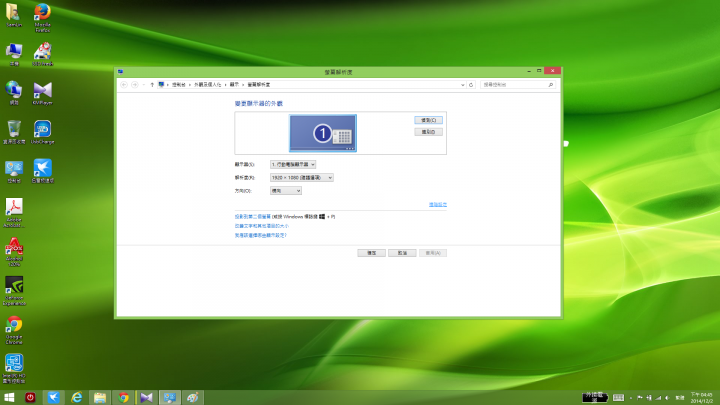Click the touch keyboard icon in the tray
The width and height of the screenshot is (720, 405).
point(619,398)
